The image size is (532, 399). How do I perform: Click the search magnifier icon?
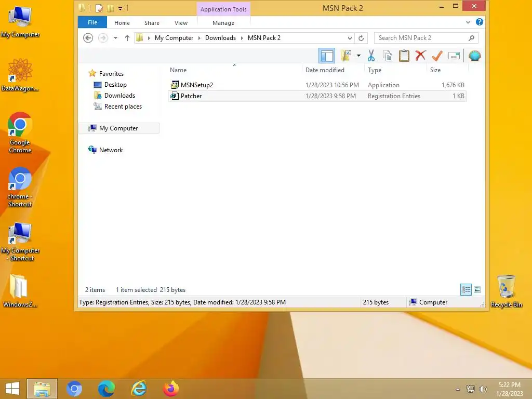coord(471,37)
